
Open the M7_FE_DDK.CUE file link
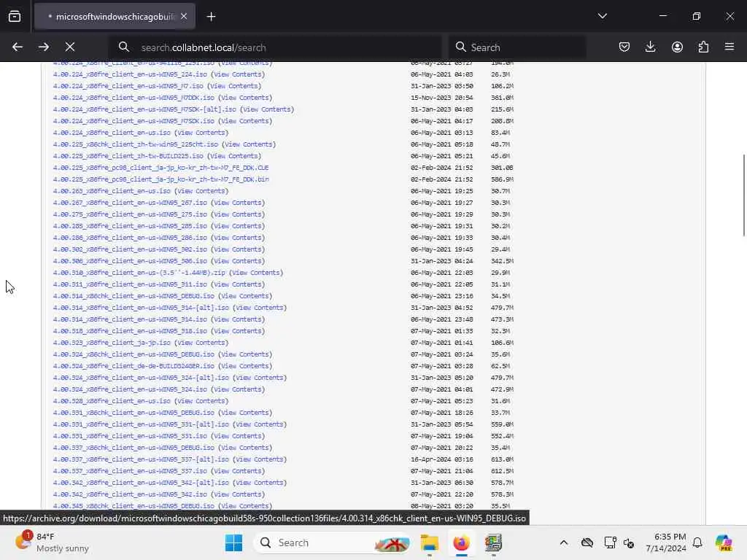pos(161,168)
